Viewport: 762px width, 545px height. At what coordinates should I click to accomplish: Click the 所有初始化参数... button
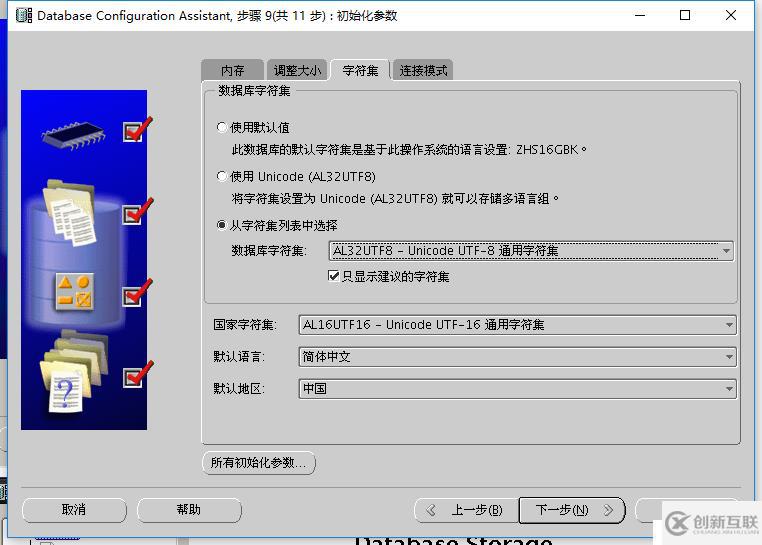(259, 462)
